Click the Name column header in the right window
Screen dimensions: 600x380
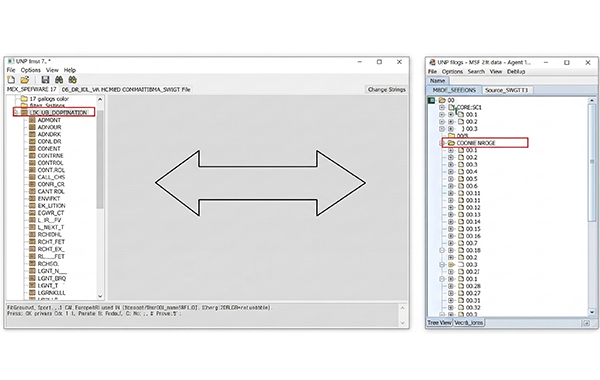click(x=437, y=81)
